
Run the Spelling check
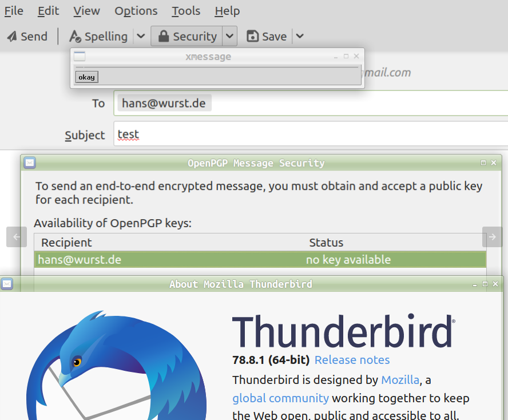click(x=99, y=36)
